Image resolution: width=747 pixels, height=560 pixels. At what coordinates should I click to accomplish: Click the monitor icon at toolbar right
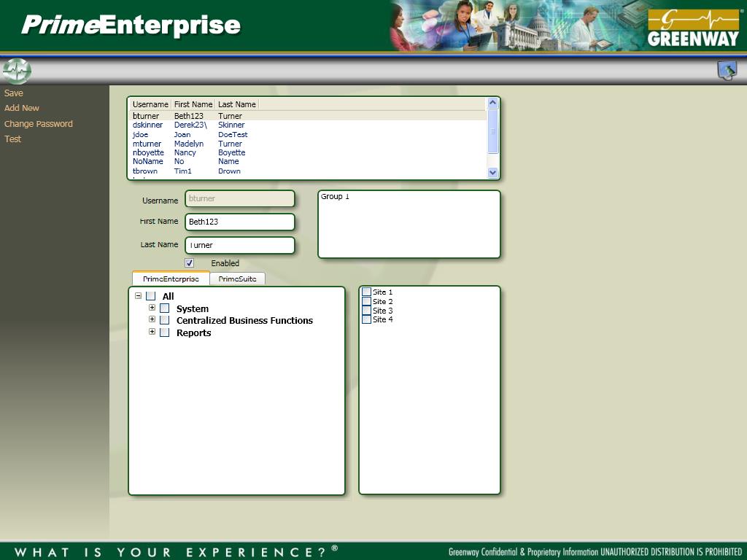pos(727,71)
